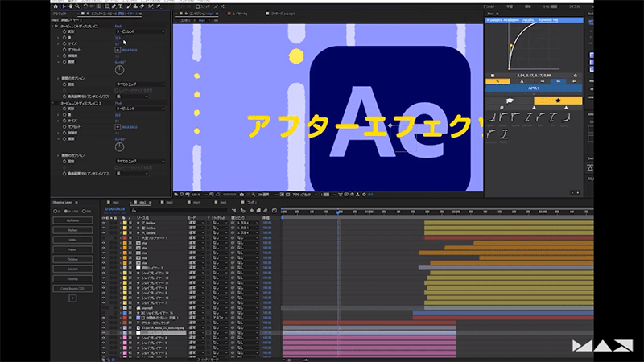Click the Comp Bounds (2D) button
644x362 pixels.
tap(72, 289)
